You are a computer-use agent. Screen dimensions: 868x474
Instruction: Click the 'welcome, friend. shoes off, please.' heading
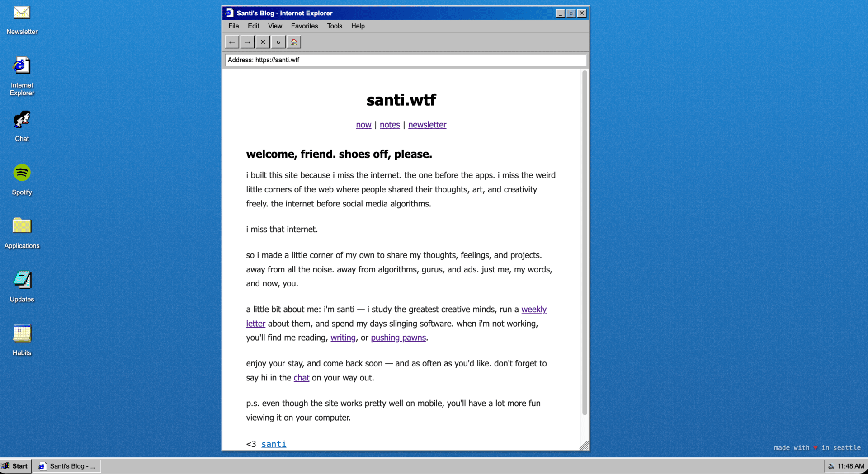tap(339, 154)
